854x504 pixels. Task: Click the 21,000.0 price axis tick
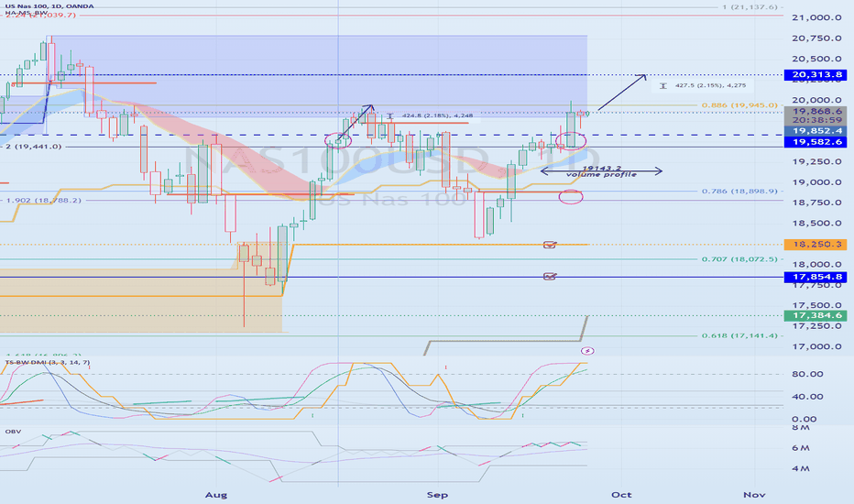pos(816,17)
